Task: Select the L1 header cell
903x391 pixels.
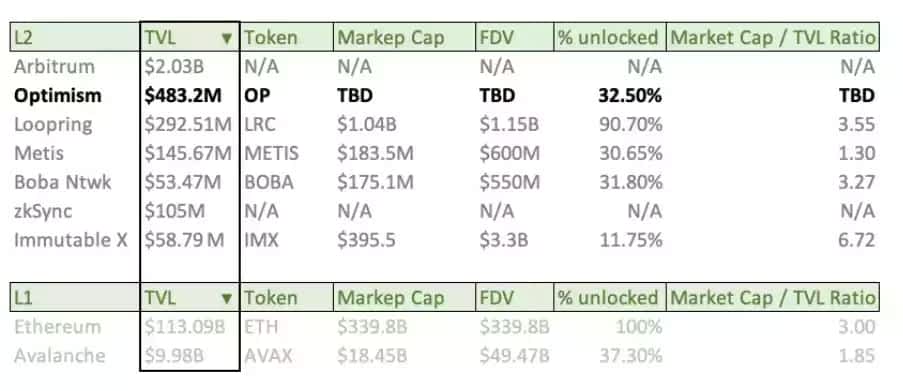Action: click(x=75, y=297)
